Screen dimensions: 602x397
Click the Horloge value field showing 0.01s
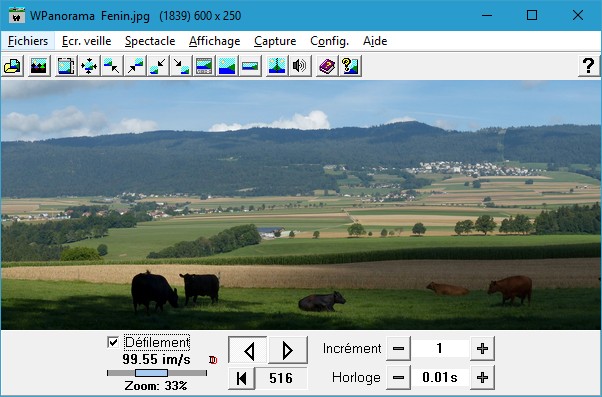click(x=440, y=377)
